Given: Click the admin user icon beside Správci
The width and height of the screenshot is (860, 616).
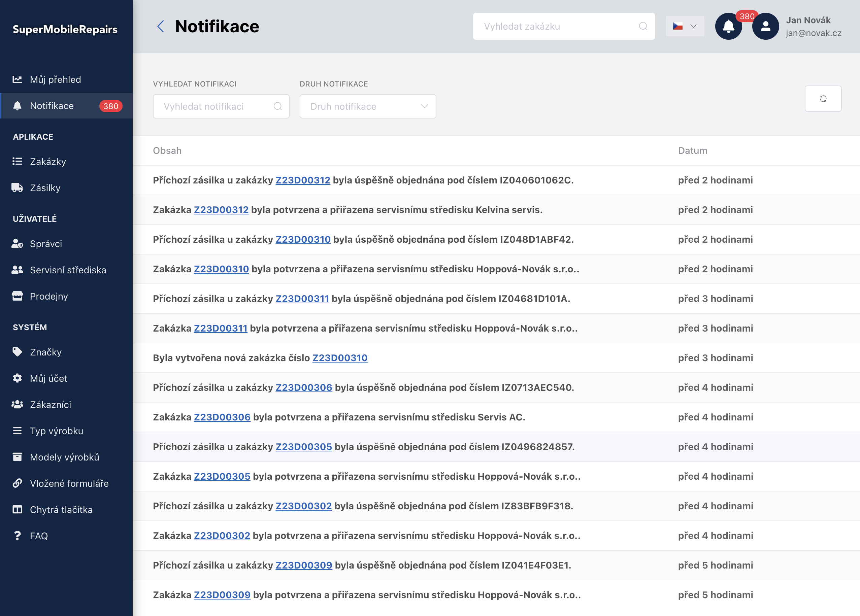Looking at the screenshot, I should (x=17, y=243).
